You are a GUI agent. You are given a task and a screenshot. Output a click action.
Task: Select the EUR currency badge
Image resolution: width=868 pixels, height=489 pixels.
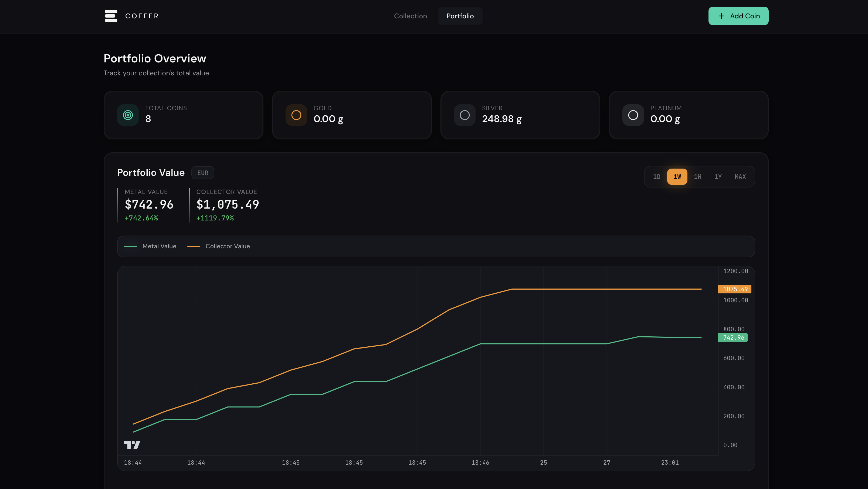[x=202, y=173]
